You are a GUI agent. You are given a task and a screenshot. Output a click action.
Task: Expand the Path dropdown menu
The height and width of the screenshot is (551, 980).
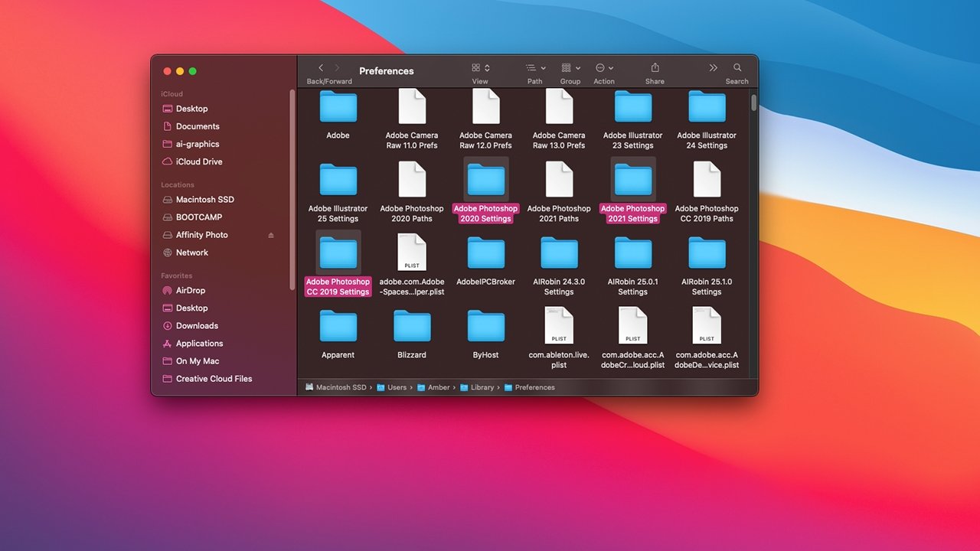[x=535, y=68]
